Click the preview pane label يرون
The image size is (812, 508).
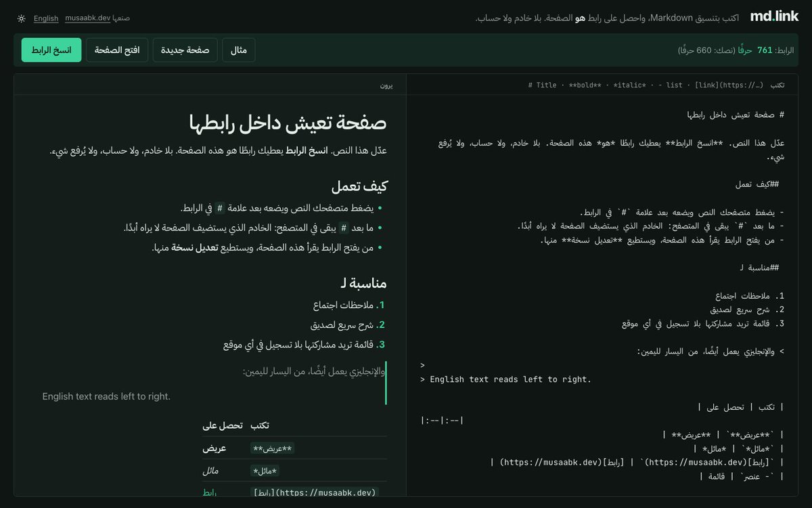point(386,85)
